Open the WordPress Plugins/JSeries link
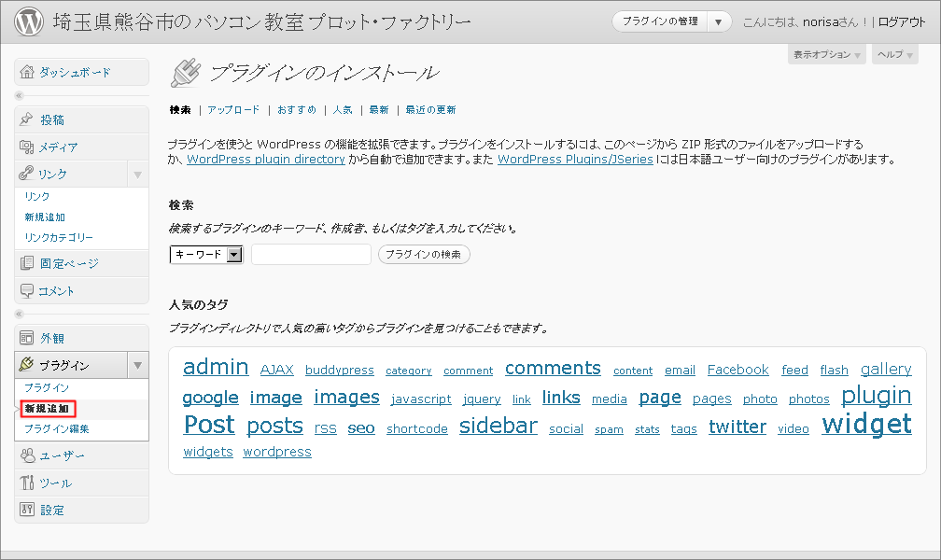Viewport: 941px width, 560px height. click(x=575, y=159)
